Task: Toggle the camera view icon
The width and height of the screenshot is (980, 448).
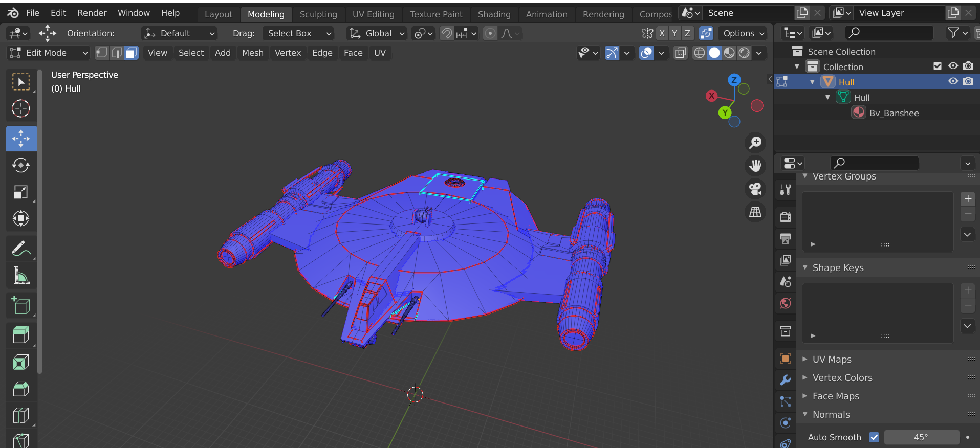Action: point(755,189)
